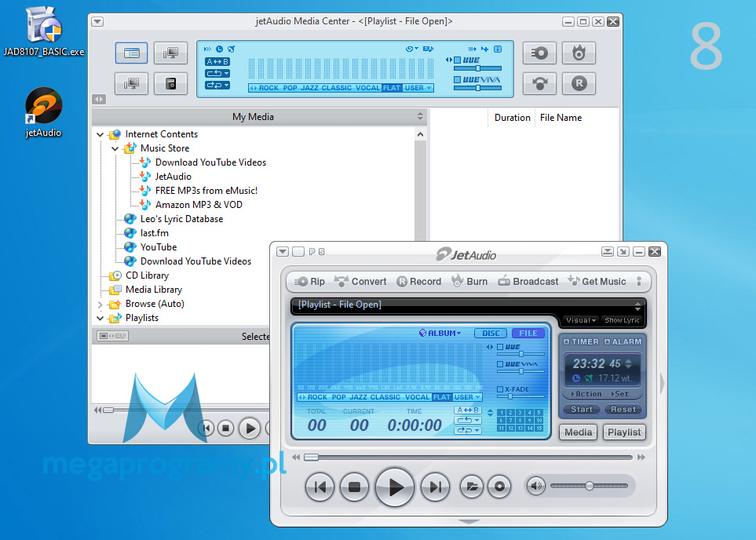Viewport: 756px width, 540px height.
Task: Toggle BBE ViVA checkbox in the JetAudio player
Action: [x=500, y=364]
